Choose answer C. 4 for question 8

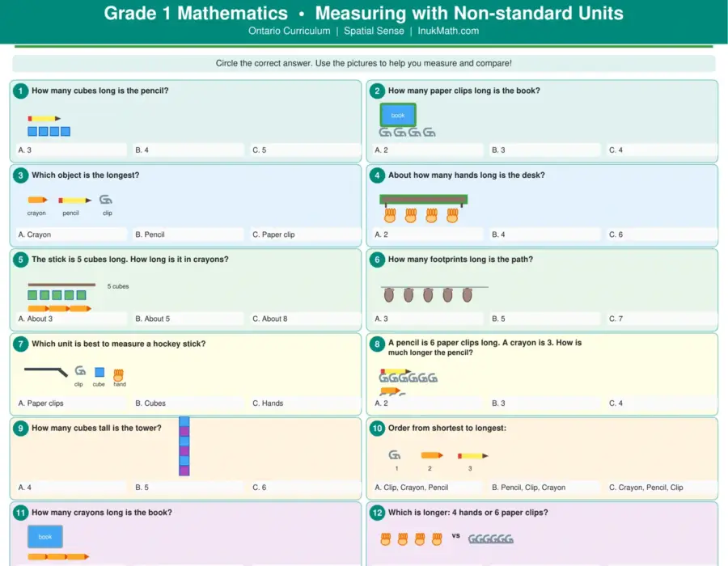(662, 403)
